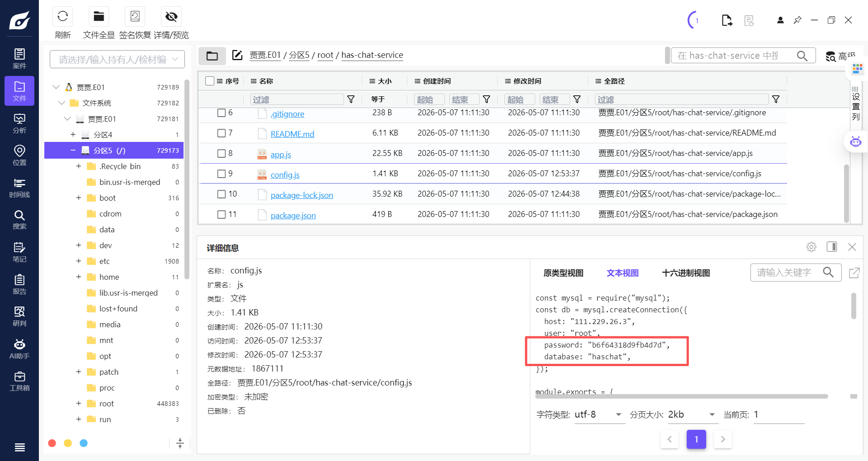Click the yellow color dot
The image size is (868, 461).
(x=68, y=443)
